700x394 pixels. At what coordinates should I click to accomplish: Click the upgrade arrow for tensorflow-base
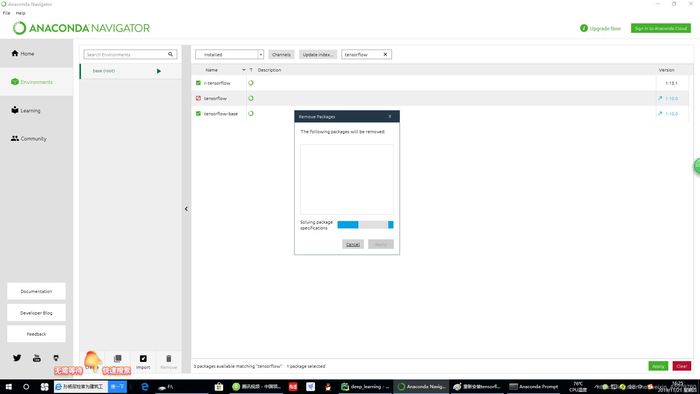[x=660, y=114]
